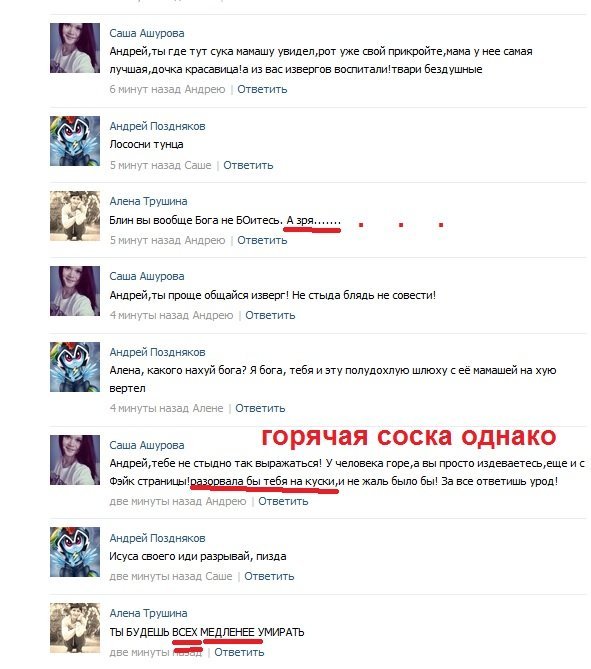
Task: Reply to the first comment with Ответить
Action: (262, 90)
